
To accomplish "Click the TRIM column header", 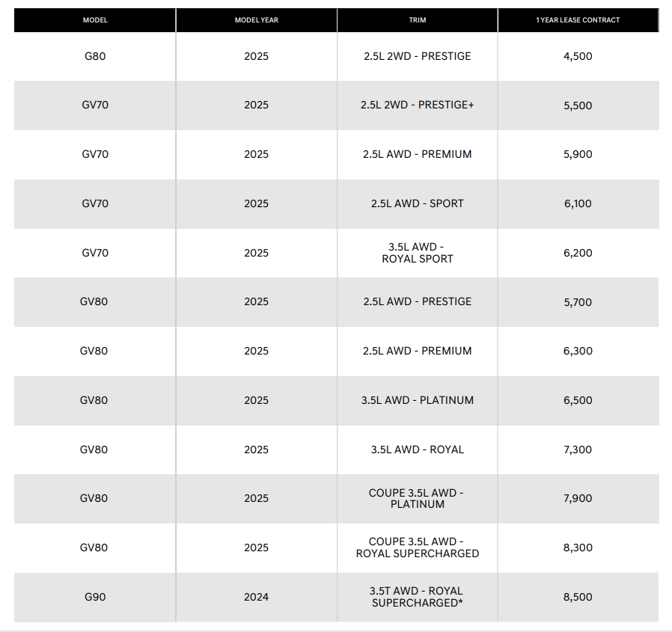I will tap(418, 20).
